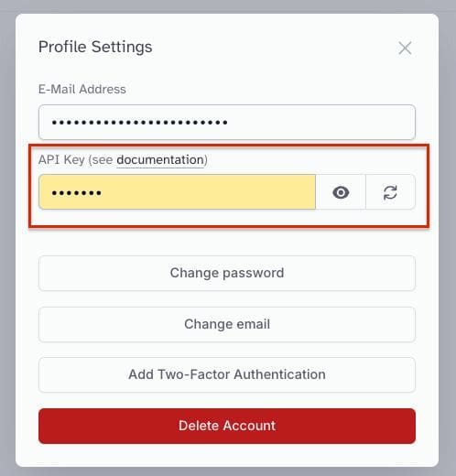Click the hidden API key dots
The height and width of the screenshot is (476, 456).
76,193
